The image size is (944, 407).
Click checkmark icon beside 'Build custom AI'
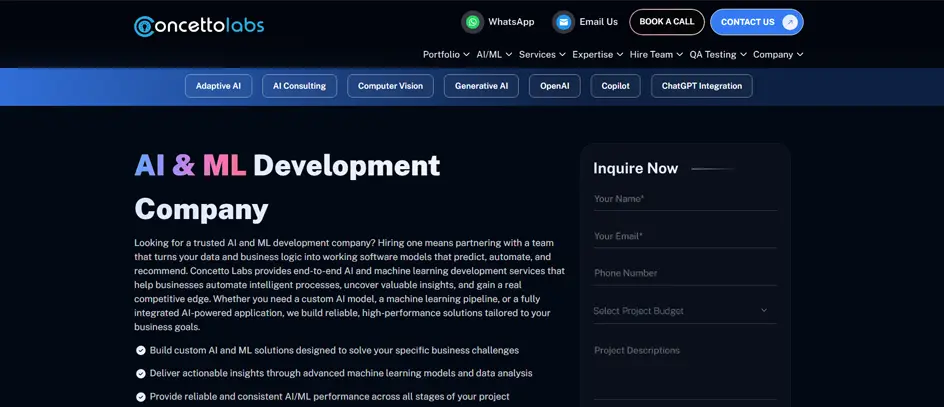coord(141,350)
